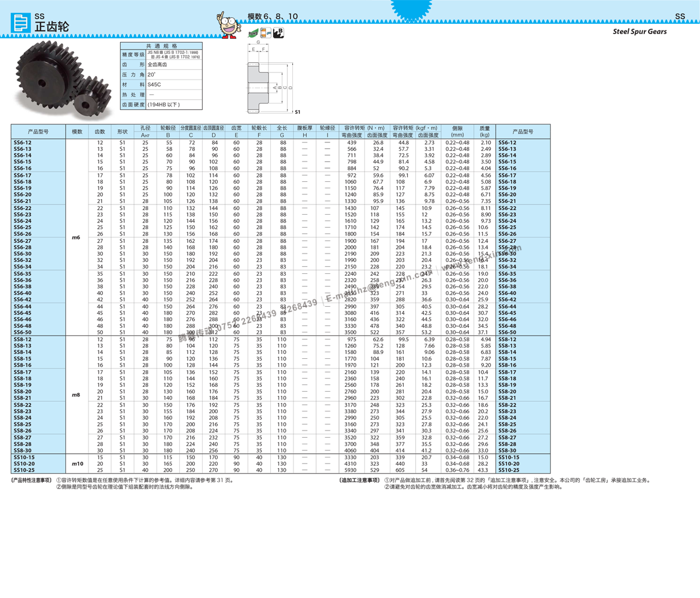Click the black B badge icon

click(x=279, y=32)
